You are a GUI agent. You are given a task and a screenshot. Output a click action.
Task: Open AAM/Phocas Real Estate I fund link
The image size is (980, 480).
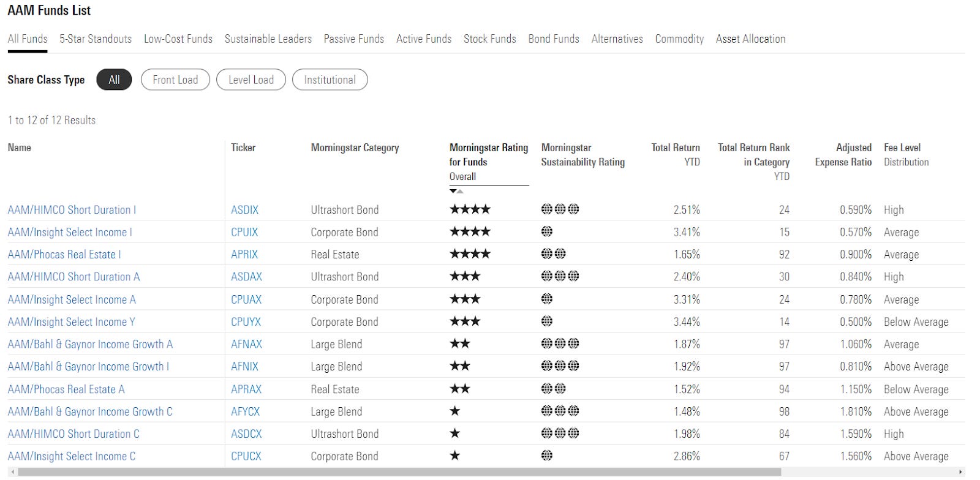pos(64,255)
